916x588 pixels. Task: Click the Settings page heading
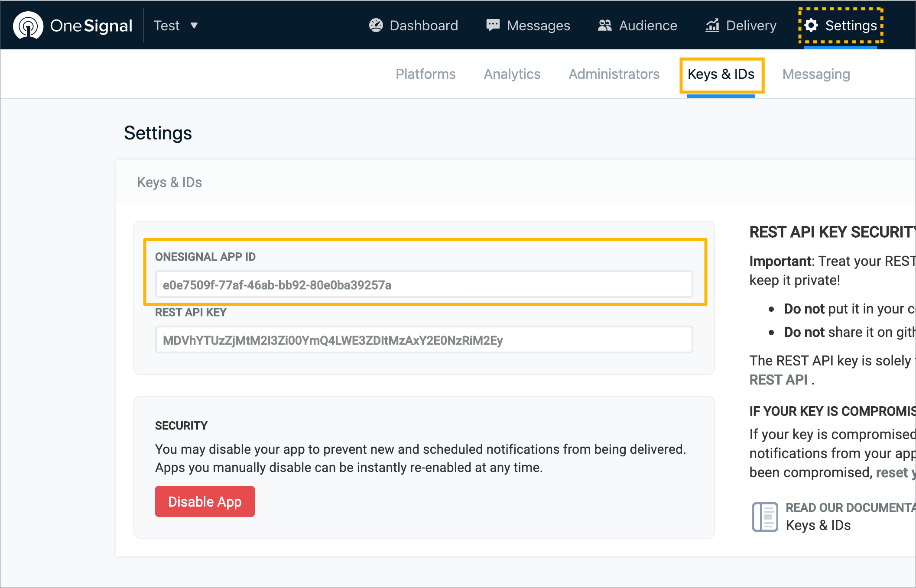[158, 133]
